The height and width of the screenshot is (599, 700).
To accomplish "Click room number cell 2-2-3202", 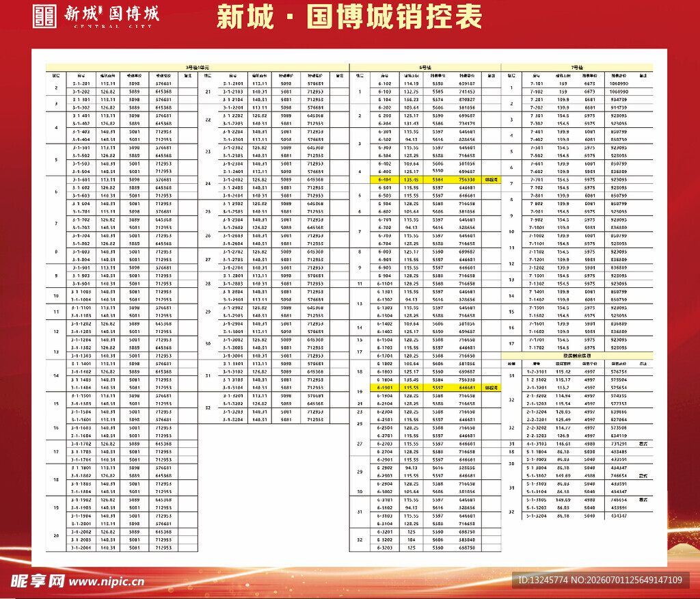I will (537, 428).
